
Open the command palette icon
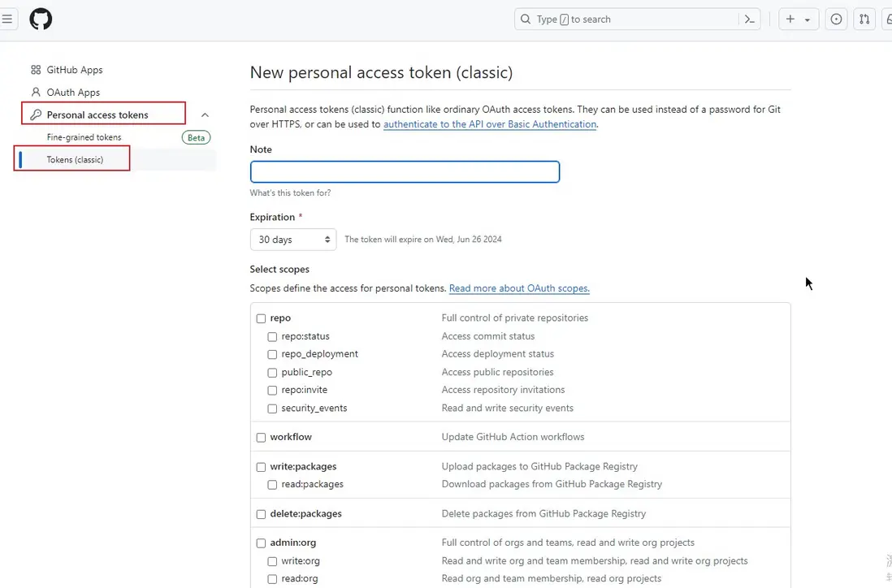click(750, 19)
